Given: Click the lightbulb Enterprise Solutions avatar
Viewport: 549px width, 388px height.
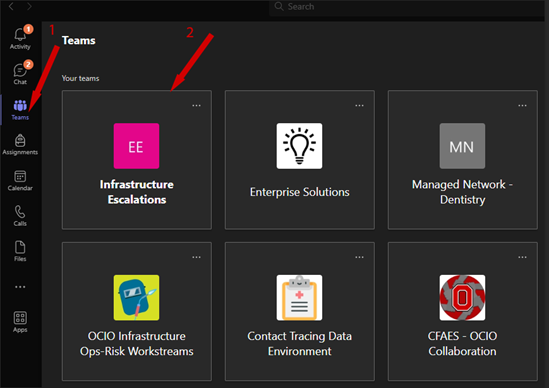Looking at the screenshot, I should tap(299, 146).
